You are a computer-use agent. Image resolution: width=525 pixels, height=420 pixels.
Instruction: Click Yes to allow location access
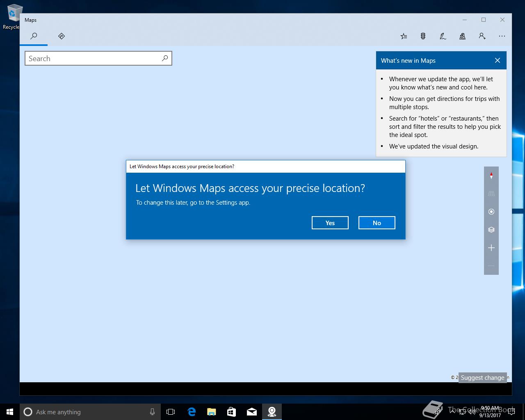coord(330,223)
